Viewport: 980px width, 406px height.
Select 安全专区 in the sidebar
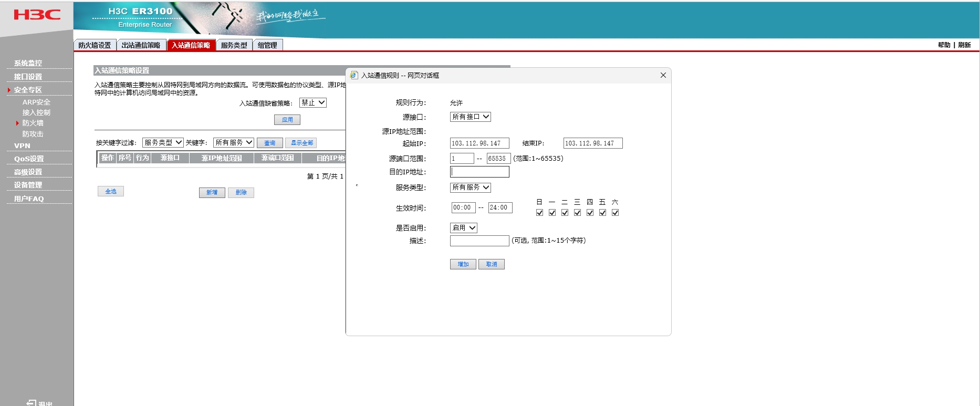(28, 90)
